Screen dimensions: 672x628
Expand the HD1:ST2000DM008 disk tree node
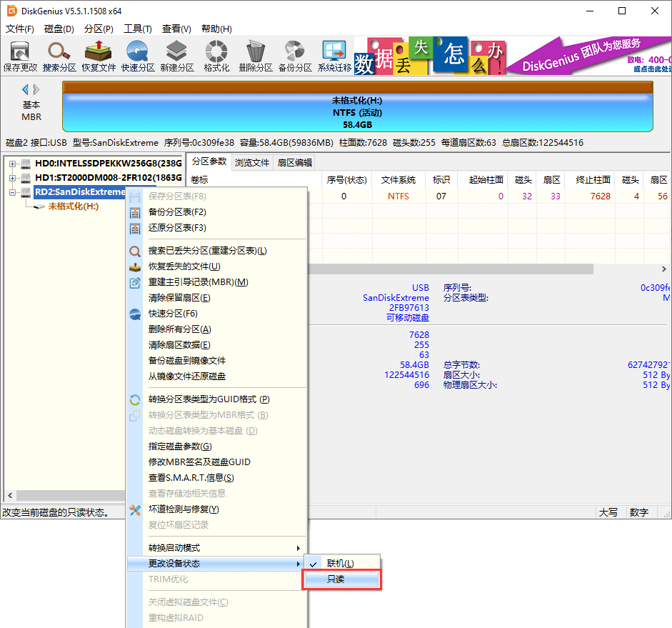(x=13, y=178)
